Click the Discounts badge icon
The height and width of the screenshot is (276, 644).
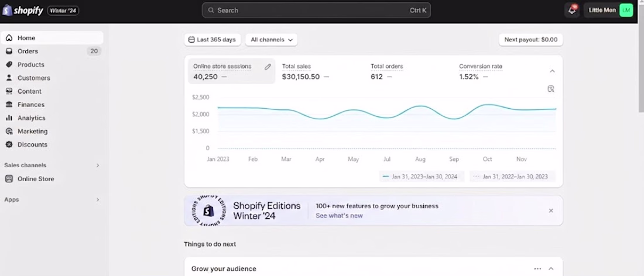click(x=9, y=144)
